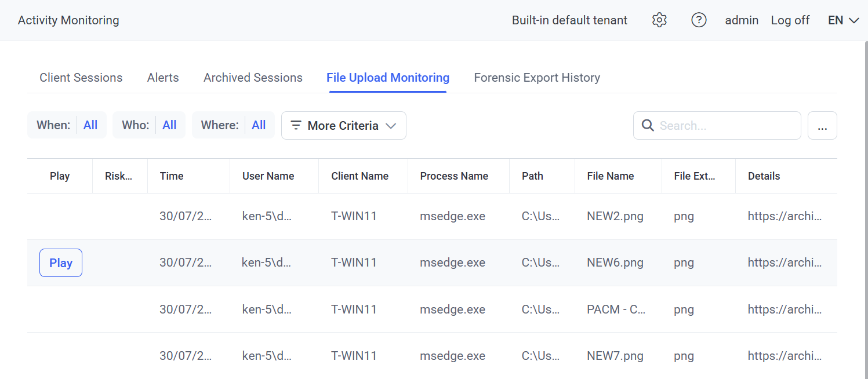868x379 pixels.
Task: Sort by the Time column header
Action: click(x=172, y=176)
